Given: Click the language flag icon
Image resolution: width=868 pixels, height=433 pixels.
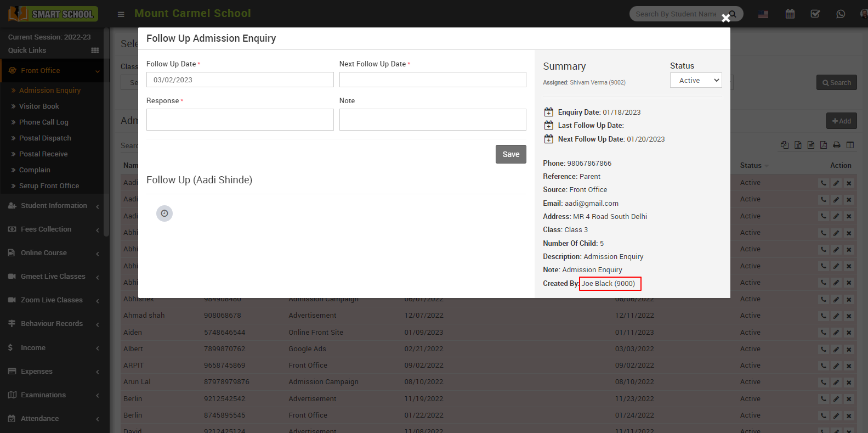Looking at the screenshot, I should click(x=763, y=14).
